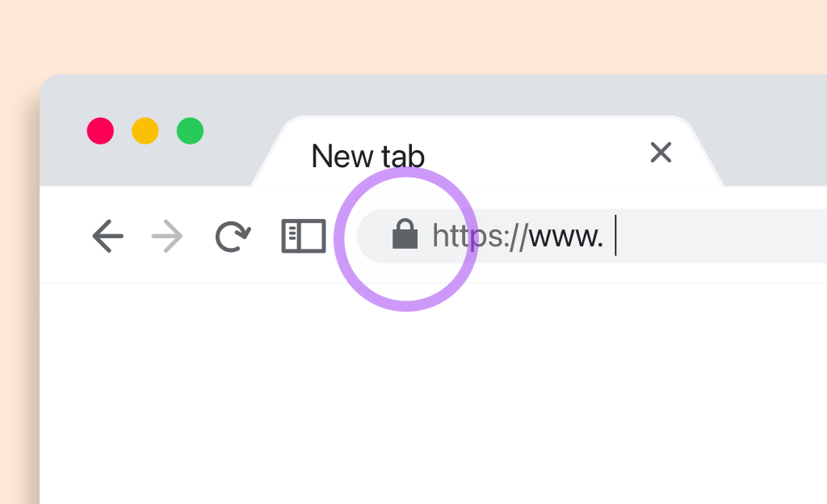Minimize the window with the yellow dot
This screenshot has height=504, width=827.
pos(145,131)
